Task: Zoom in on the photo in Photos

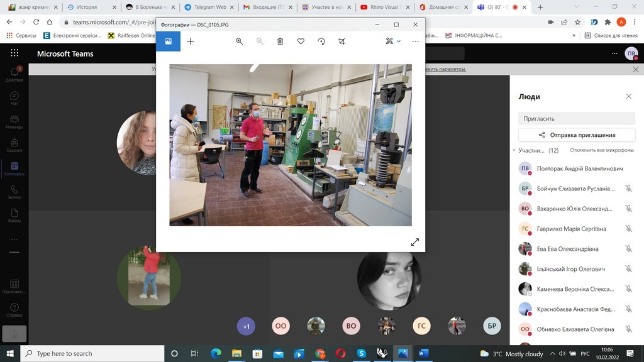Action: [x=239, y=41]
